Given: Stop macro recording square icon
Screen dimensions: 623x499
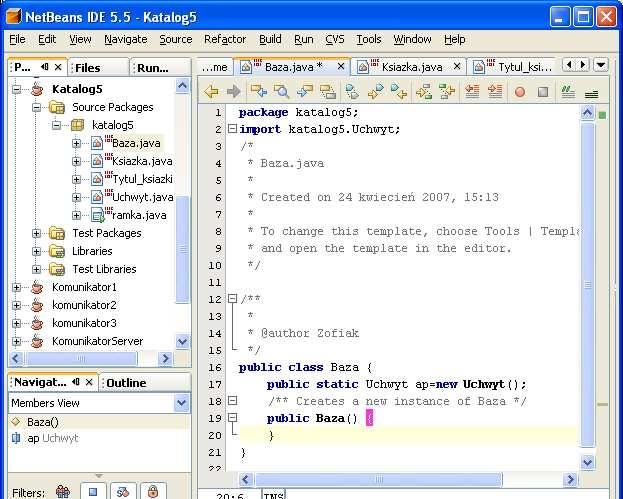Looking at the screenshot, I should pyautogui.click(x=543, y=92).
